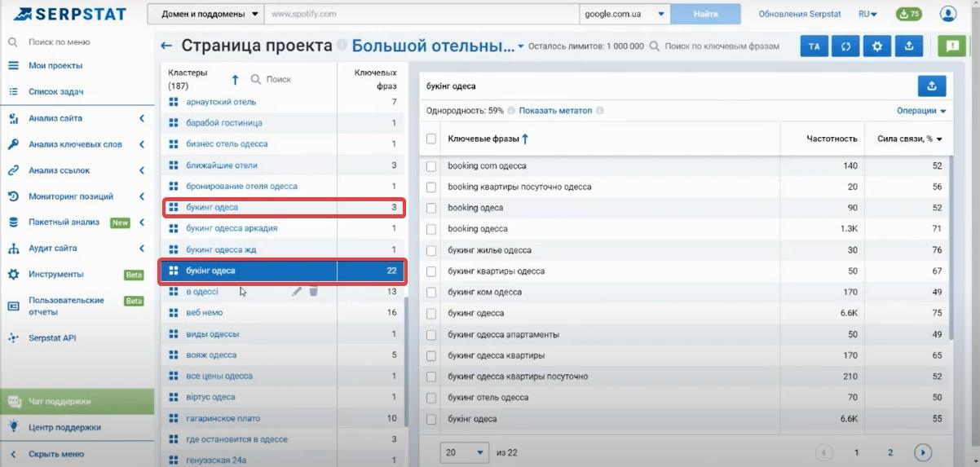Viewport: 980px width, 467px height.
Task: Go back using the left arrow icon
Action: [x=166, y=46]
